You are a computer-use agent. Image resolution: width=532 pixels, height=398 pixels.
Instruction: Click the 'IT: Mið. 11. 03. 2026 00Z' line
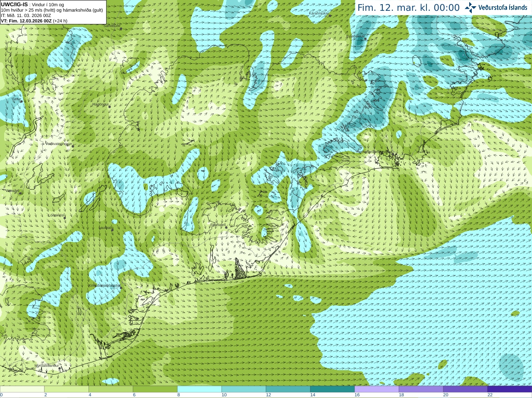pos(26,15)
